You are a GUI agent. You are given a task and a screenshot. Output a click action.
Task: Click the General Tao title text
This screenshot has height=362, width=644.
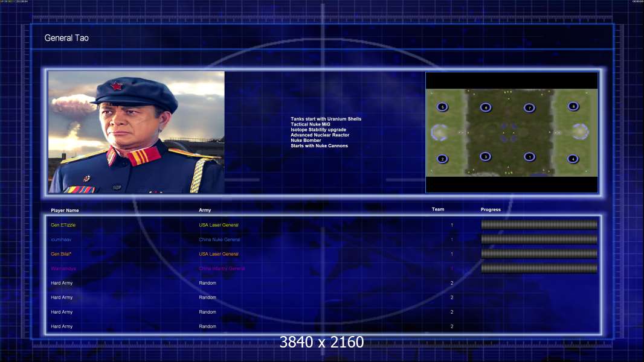pos(66,38)
